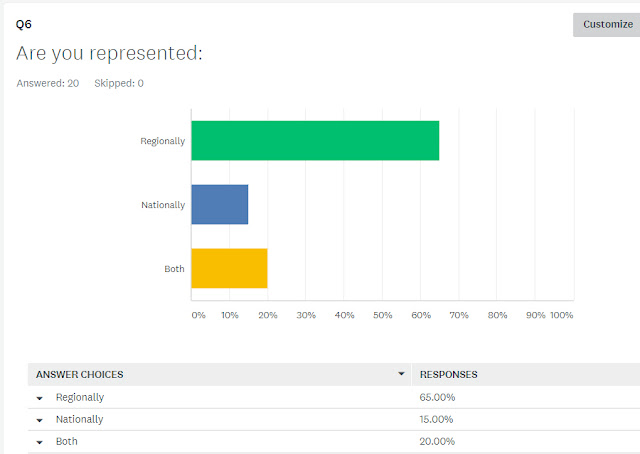Click the "Are you represented:" question title
Viewport: 640px width, 454px height.
(110, 53)
